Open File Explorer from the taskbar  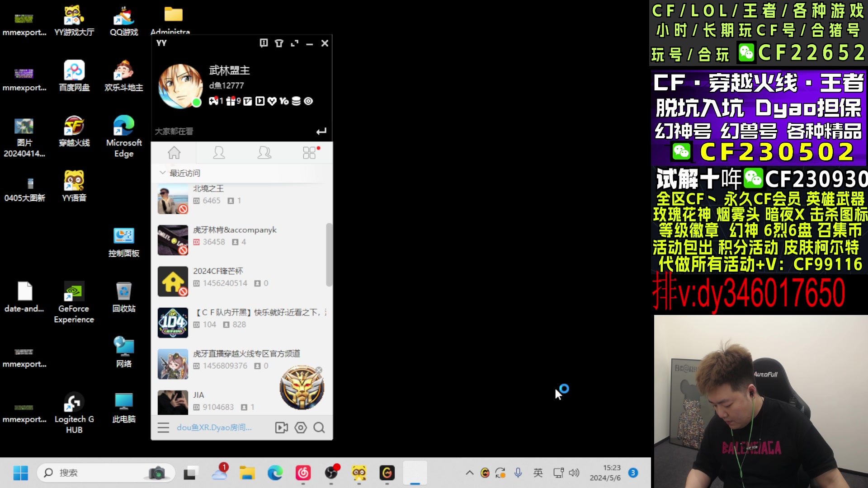pos(247,473)
